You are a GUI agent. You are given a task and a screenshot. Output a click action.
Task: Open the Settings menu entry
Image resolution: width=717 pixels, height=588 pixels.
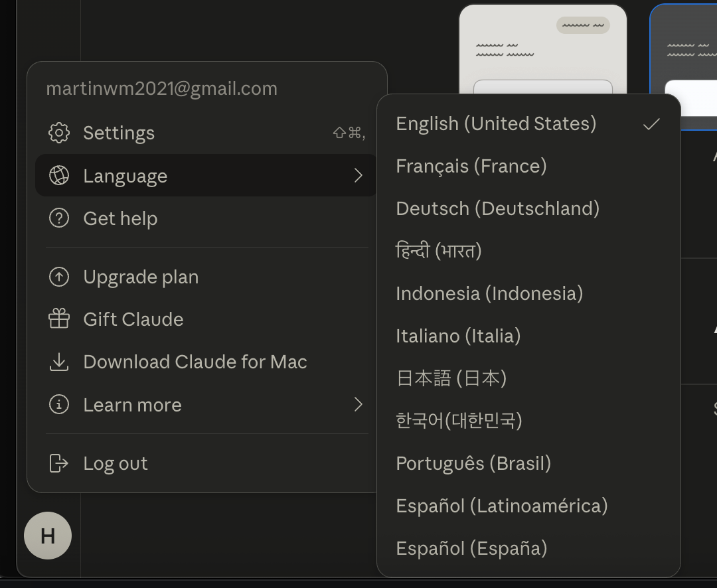[206, 133]
